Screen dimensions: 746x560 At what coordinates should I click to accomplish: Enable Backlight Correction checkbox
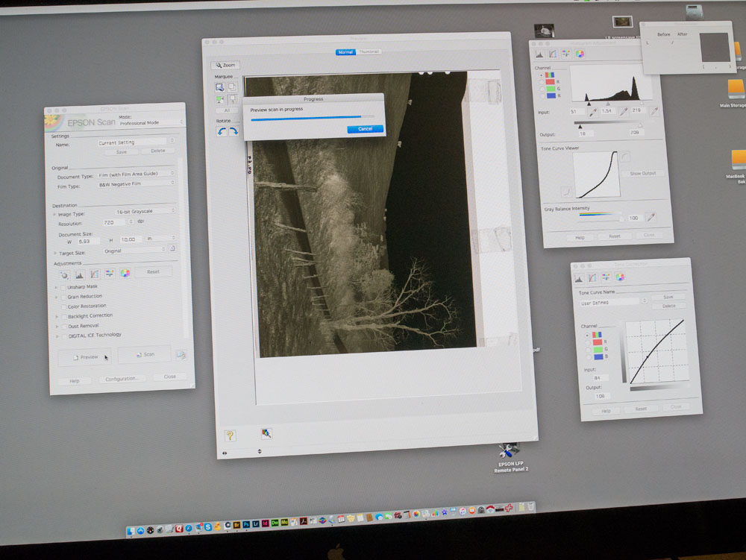coord(63,317)
